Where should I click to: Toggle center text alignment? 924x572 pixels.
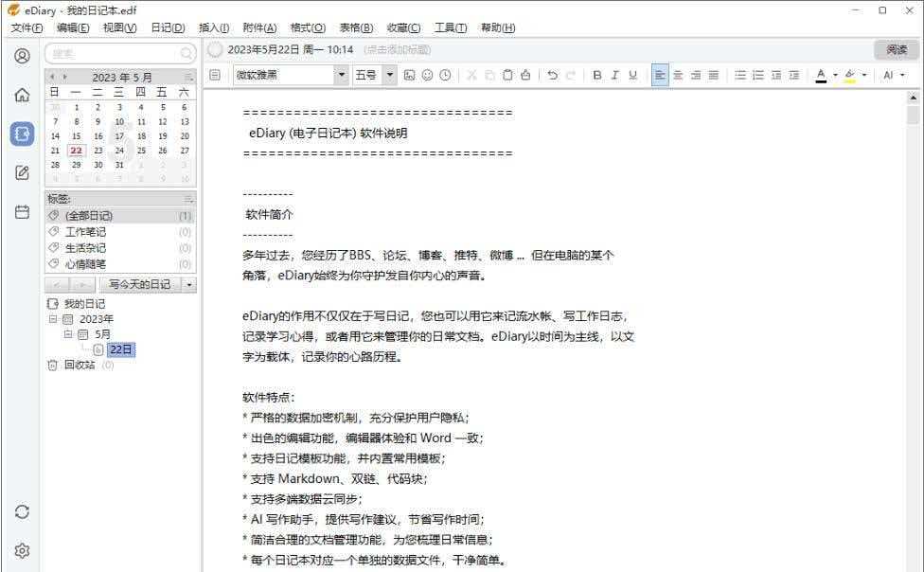(x=678, y=74)
